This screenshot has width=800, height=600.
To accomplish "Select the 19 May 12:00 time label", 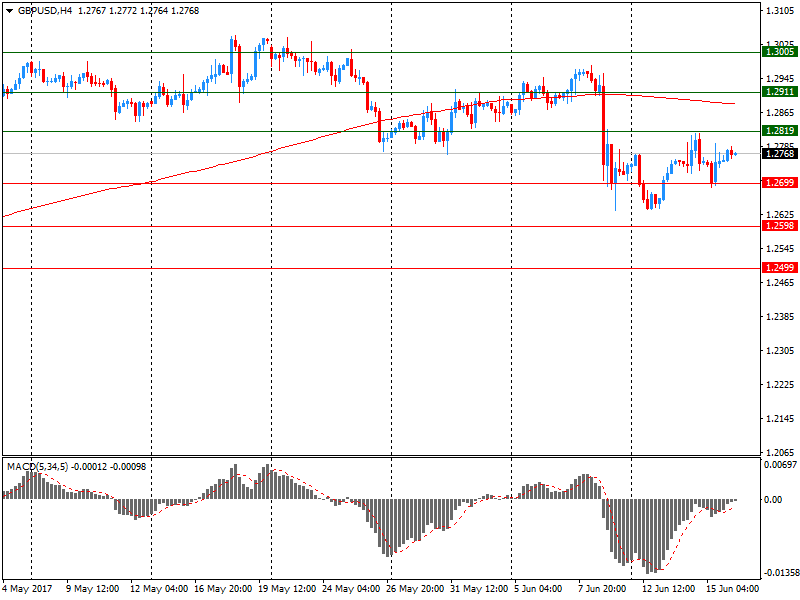I will pos(287,589).
